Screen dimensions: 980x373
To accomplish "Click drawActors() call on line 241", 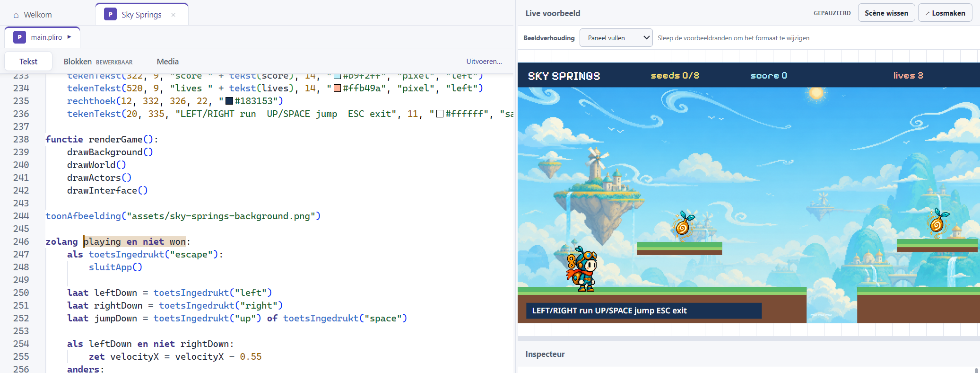I will coord(99,178).
